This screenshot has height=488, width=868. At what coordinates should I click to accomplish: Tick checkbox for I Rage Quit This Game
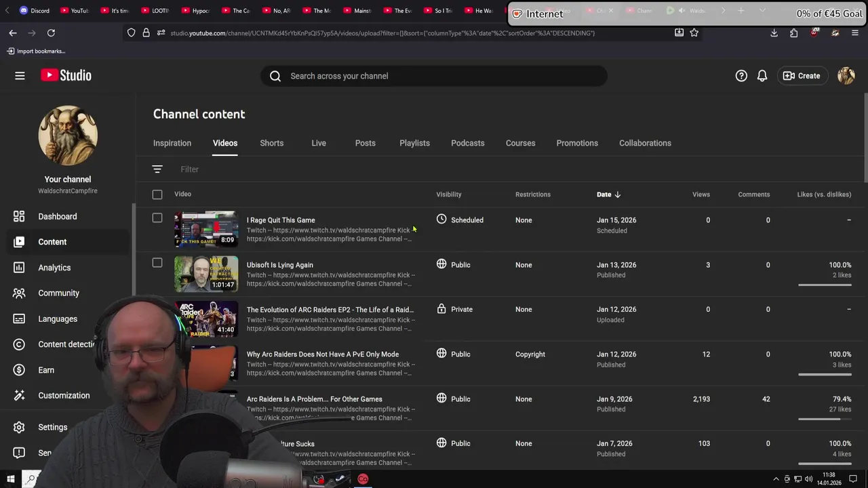[x=157, y=218]
